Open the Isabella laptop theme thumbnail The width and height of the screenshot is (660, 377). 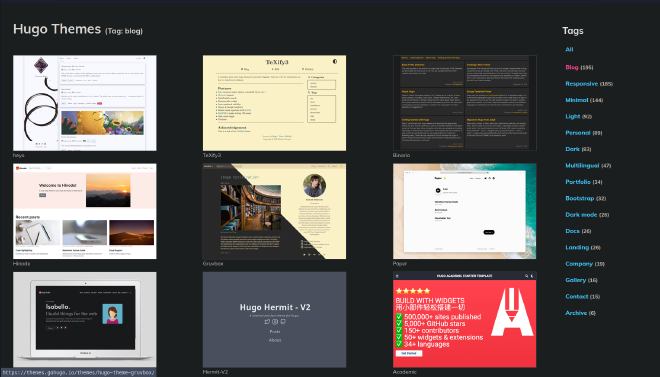tap(85, 319)
